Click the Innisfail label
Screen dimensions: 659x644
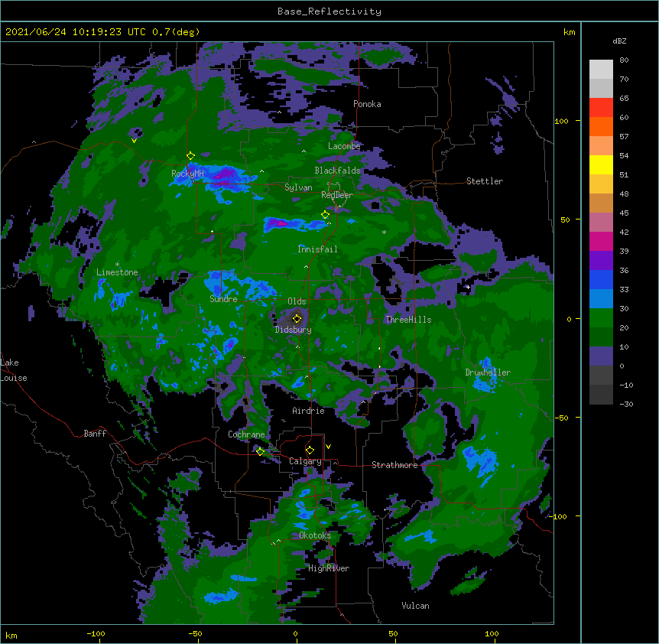point(317,249)
